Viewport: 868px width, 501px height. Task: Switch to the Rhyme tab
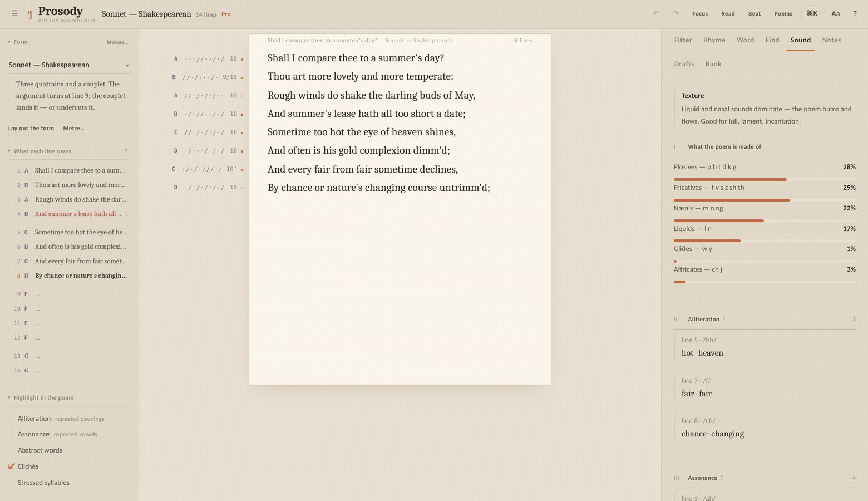tap(714, 40)
